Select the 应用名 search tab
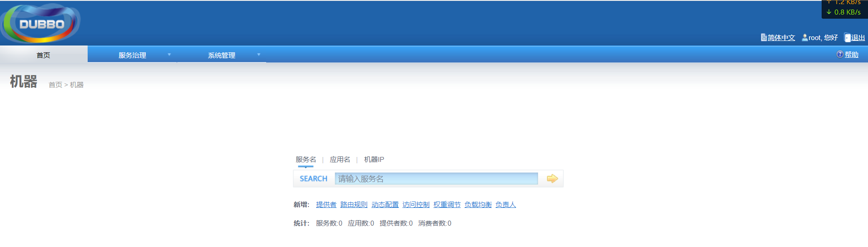868x247 pixels. click(x=340, y=160)
